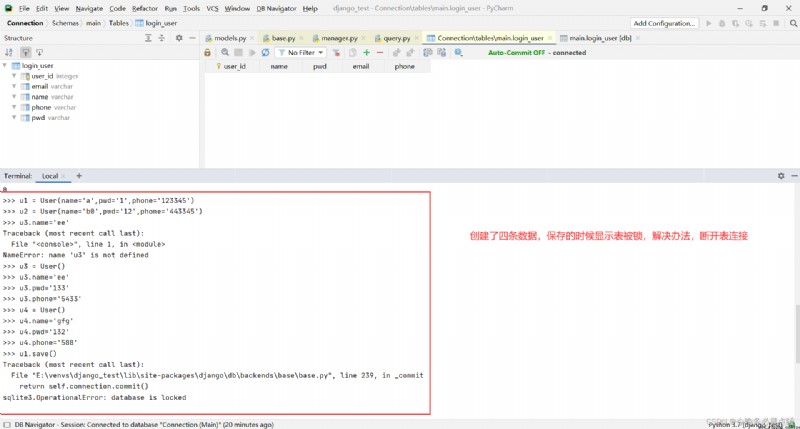Click the Debug bug icon in top toolbar
The image size is (800, 429).
pyautogui.click(x=722, y=23)
